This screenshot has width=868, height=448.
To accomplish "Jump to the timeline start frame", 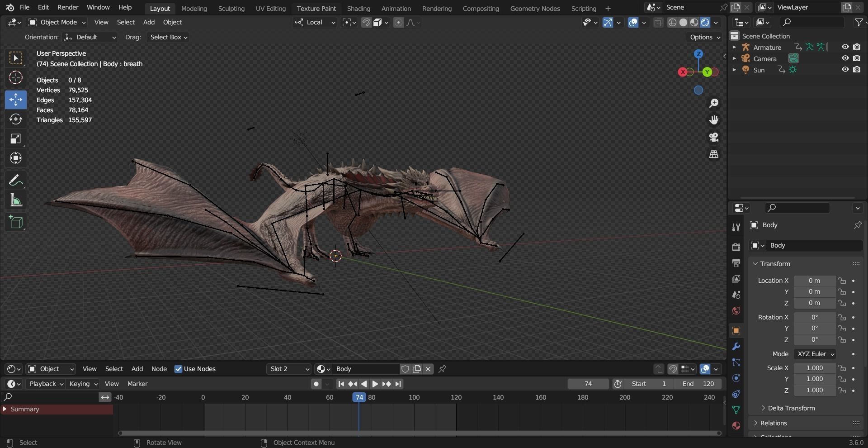I will pyautogui.click(x=341, y=384).
